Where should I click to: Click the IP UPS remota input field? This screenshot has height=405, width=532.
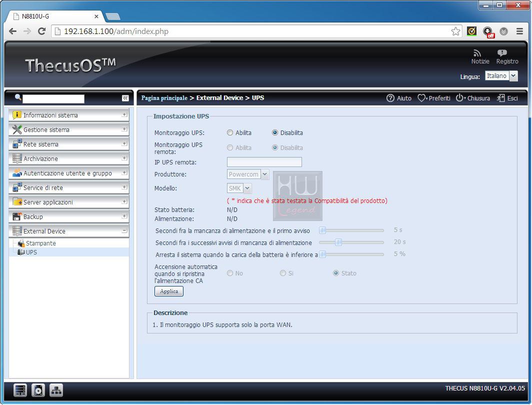coord(264,162)
